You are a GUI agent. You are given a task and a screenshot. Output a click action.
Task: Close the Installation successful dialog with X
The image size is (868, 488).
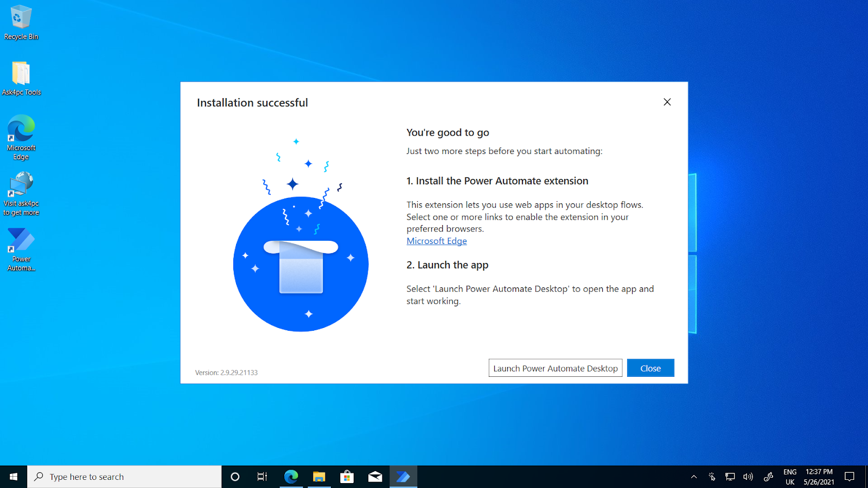[667, 102]
